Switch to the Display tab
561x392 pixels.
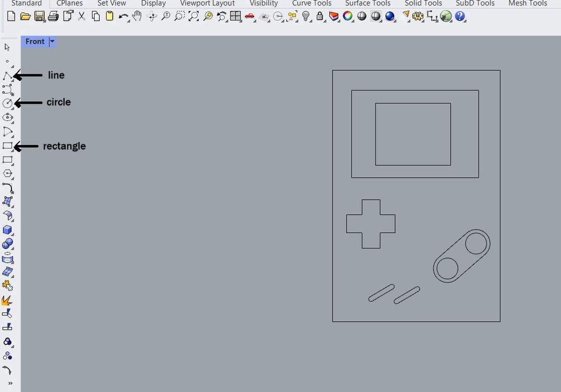[x=153, y=3]
